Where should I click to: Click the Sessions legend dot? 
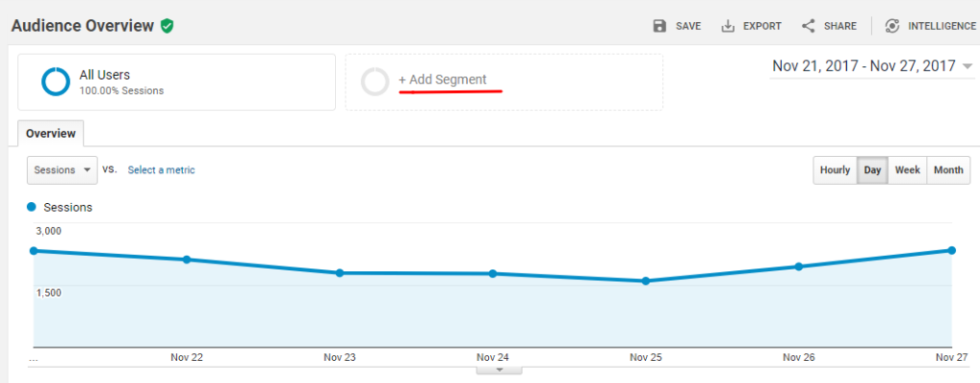click(33, 207)
